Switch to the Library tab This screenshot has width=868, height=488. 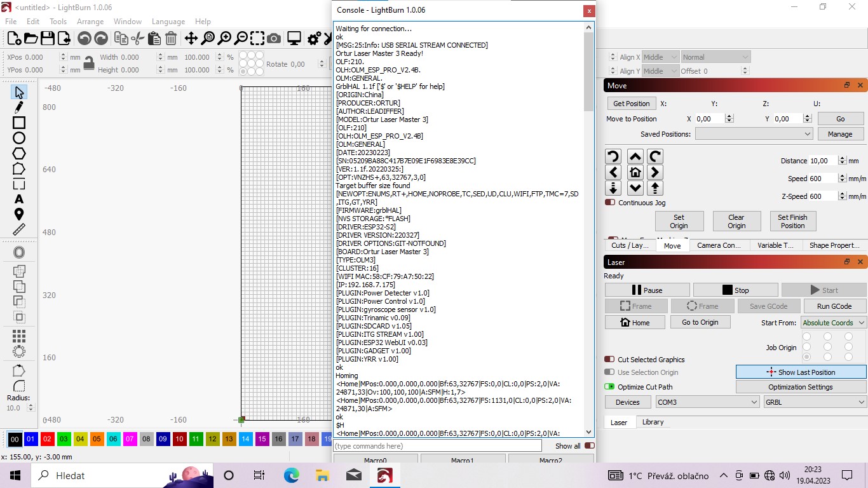pos(653,422)
